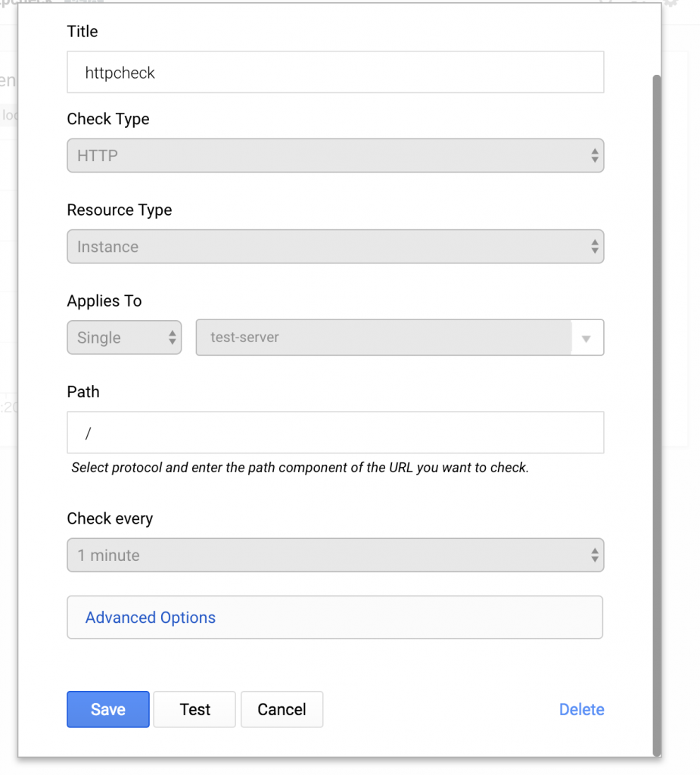Click the triangle arrow beside test-server
The image size is (700, 775).
coord(586,338)
